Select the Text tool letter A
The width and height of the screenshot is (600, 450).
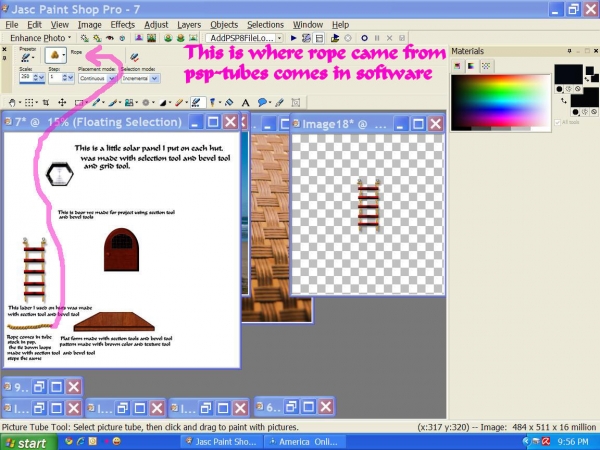click(x=245, y=103)
